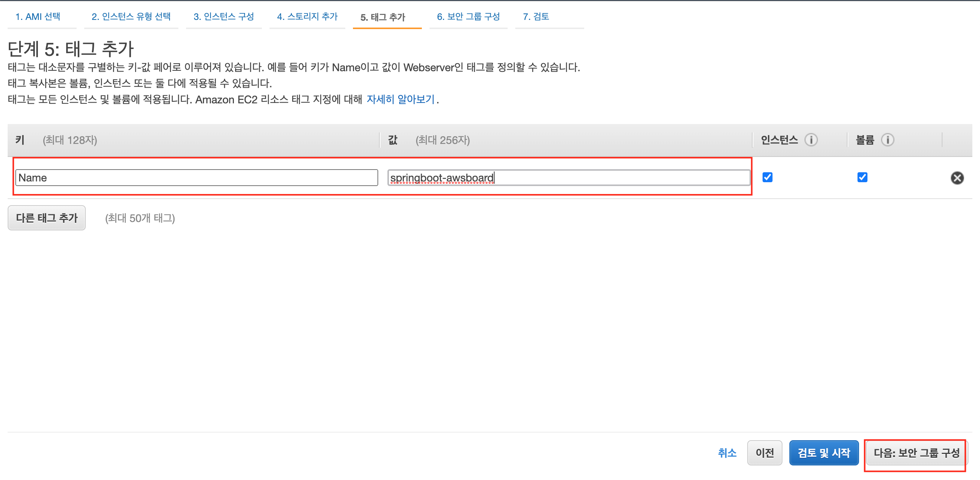The height and width of the screenshot is (480, 980).
Task: Click the info icon next to 볼륨
Action: click(x=887, y=140)
